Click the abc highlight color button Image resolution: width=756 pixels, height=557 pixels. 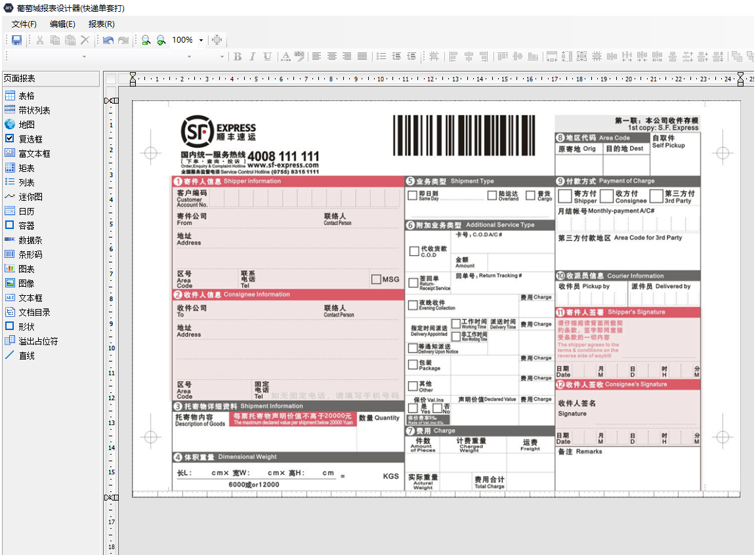point(300,56)
